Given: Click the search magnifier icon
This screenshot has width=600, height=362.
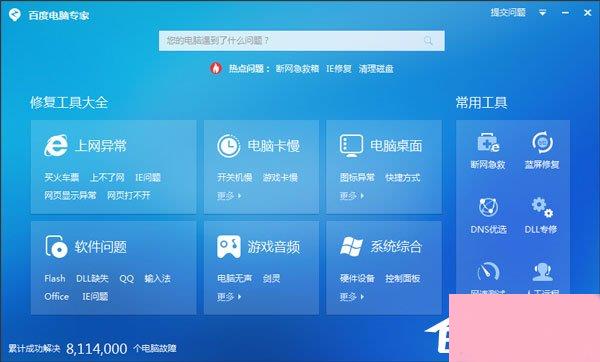Looking at the screenshot, I should [x=429, y=41].
